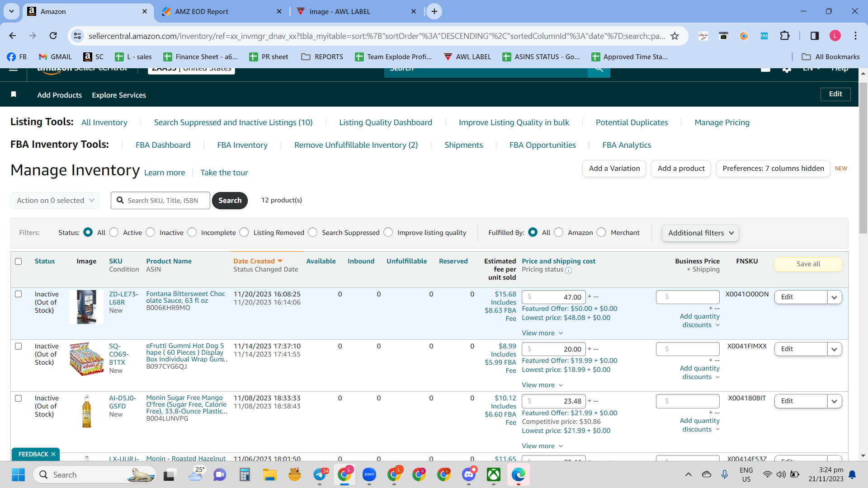The image size is (868, 488).
Task: Open the Windows Start menu
Action: [19, 474]
